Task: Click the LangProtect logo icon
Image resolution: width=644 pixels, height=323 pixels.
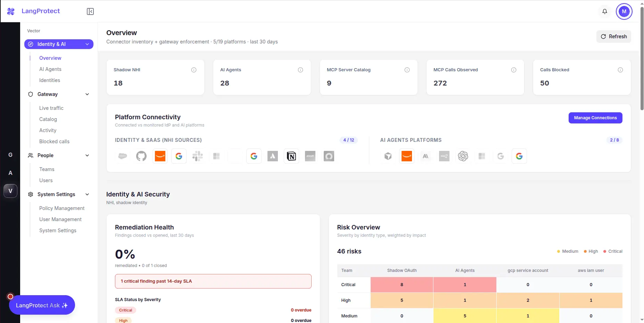Action: 11,11
